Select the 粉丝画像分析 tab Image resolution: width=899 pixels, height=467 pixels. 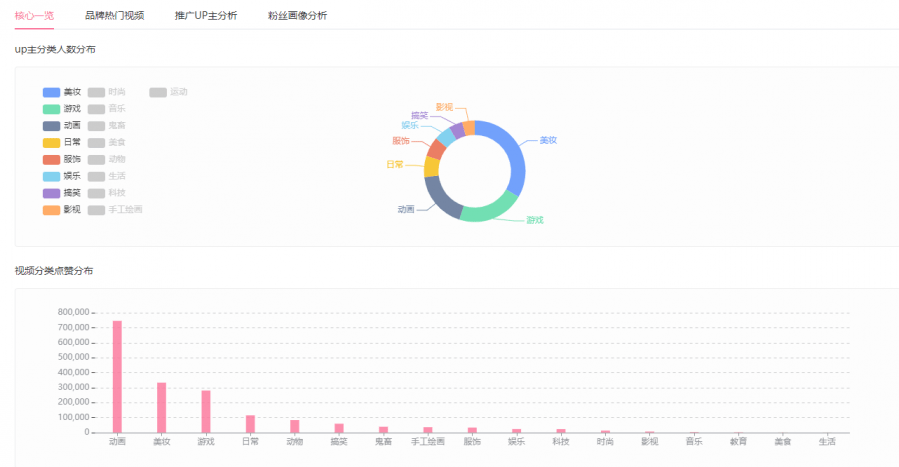(x=297, y=16)
